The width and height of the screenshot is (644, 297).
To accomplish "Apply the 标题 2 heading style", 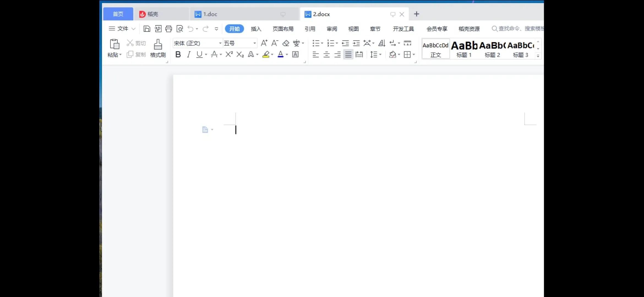I will click(x=492, y=49).
